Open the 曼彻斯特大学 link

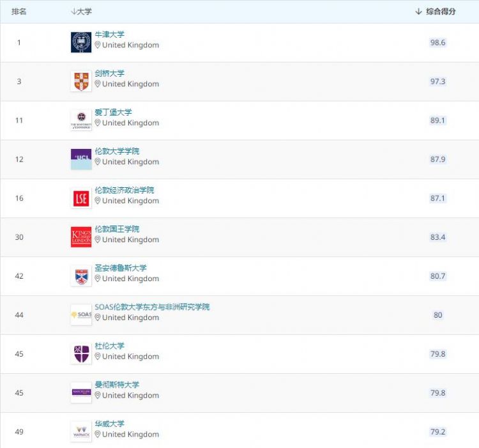point(117,385)
